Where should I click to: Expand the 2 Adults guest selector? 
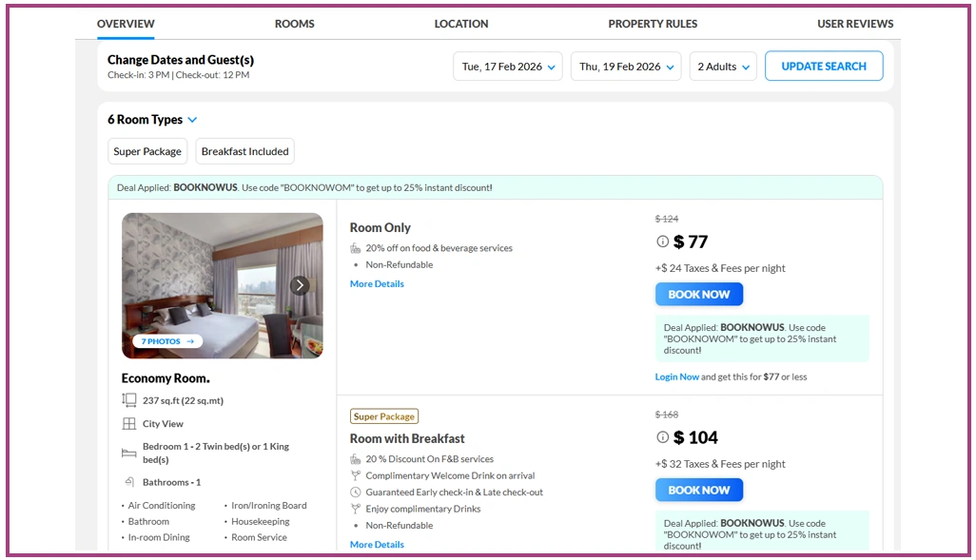723,67
